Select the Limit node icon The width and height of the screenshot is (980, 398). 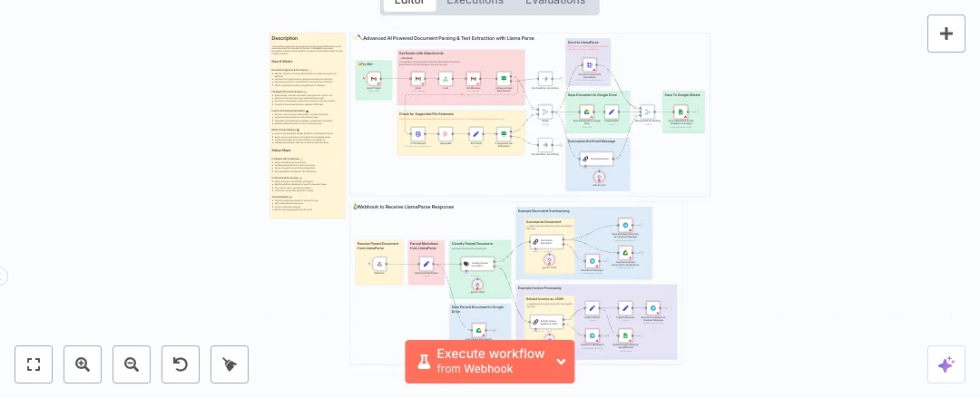tap(446, 79)
